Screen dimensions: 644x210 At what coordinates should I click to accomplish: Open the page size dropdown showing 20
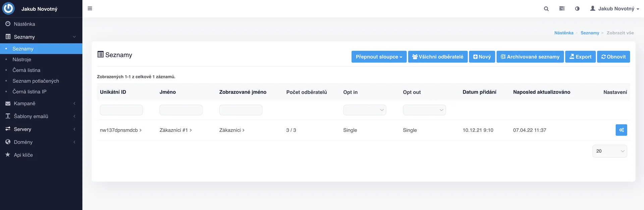609,151
